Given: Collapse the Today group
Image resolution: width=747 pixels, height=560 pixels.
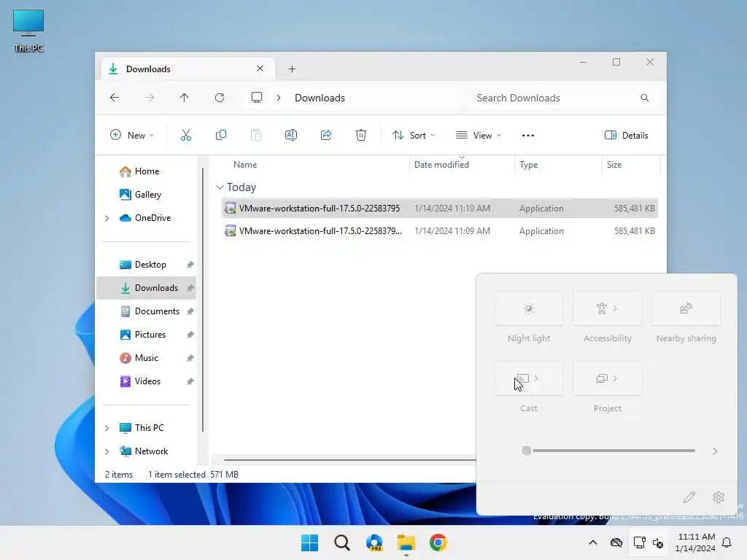Looking at the screenshot, I should [220, 187].
